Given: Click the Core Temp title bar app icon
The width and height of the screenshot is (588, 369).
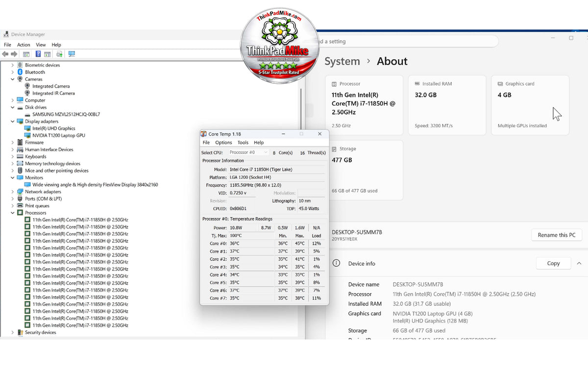Looking at the screenshot, I should (204, 134).
